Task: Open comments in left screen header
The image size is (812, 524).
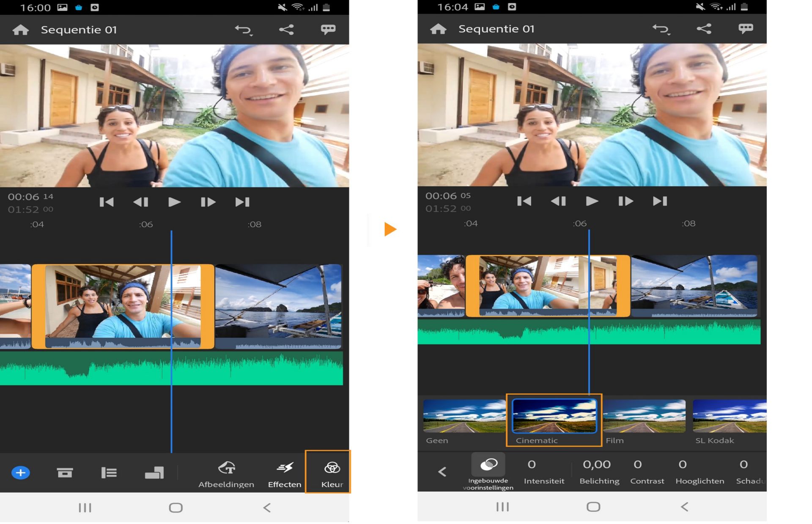Action: 328,29
